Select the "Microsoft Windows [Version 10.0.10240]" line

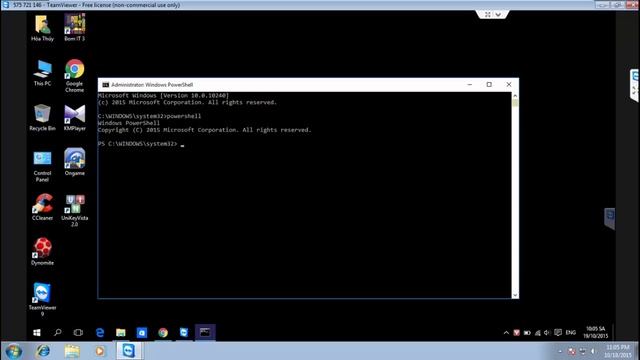tap(163, 96)
